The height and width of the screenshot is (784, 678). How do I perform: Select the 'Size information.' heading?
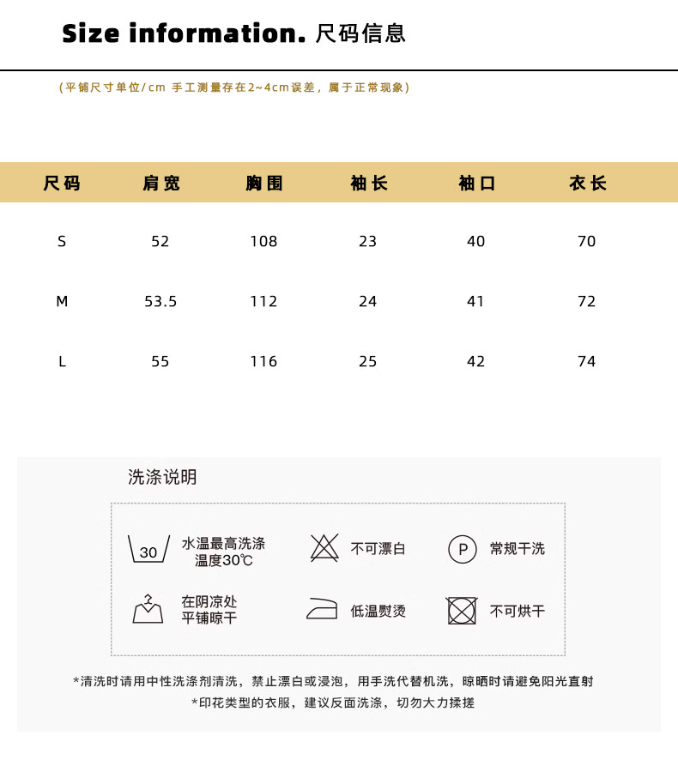[x=184, y=33]
